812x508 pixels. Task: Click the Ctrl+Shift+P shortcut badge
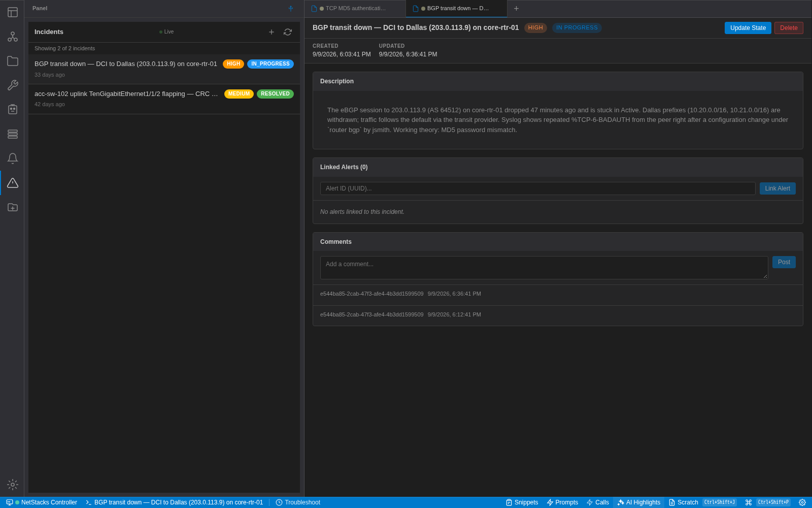pos(773,502)
